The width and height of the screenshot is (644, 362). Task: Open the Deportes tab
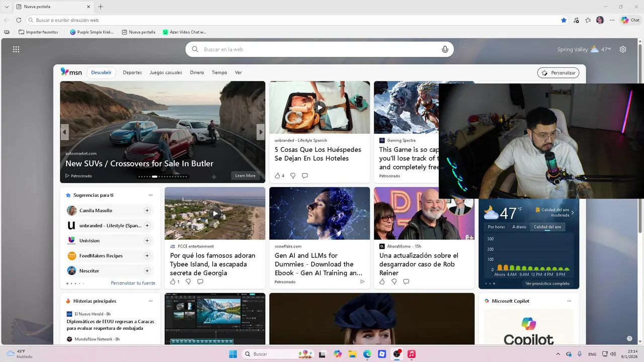tap(132, 72)
